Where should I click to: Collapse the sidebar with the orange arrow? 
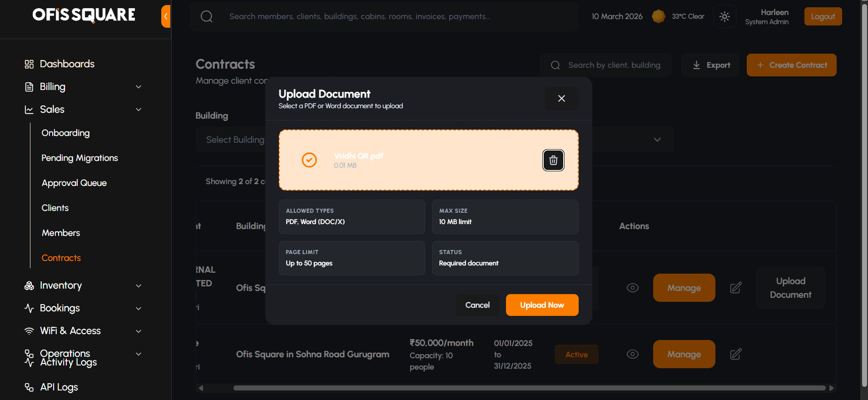(x=166, y=16)
